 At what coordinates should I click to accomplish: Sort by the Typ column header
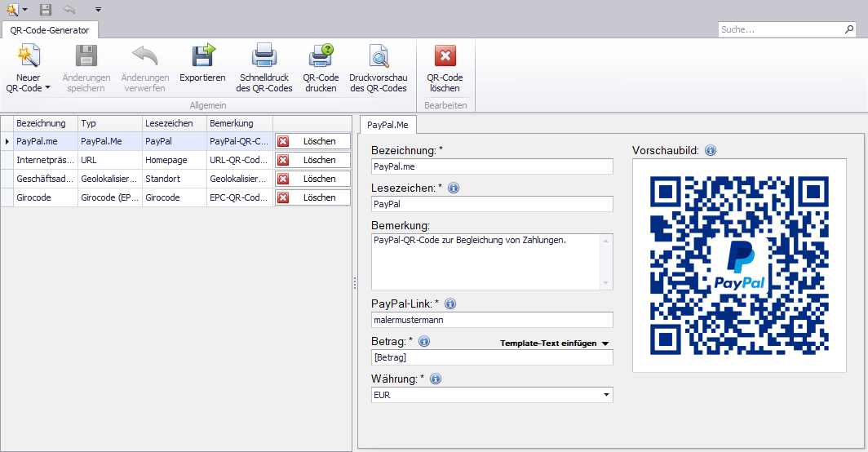tap(110, 123)
